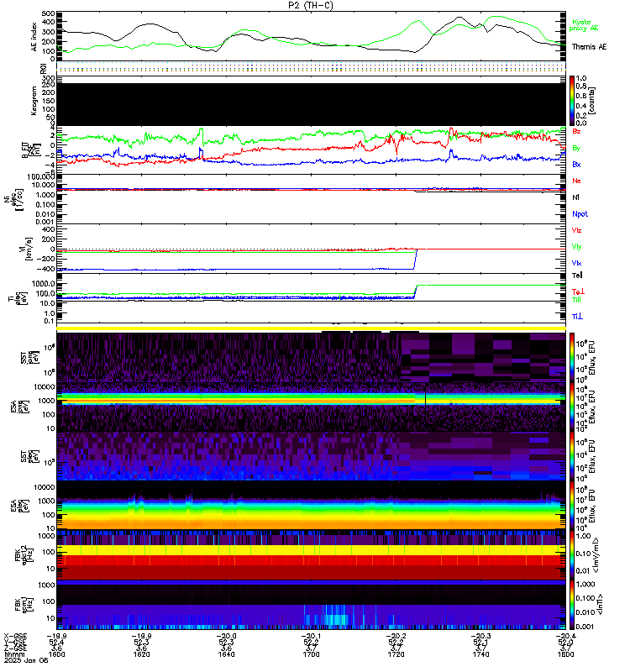Select the green Viy legend label
The width and height of the screenshot is (630, 672).
click(576, 247)
